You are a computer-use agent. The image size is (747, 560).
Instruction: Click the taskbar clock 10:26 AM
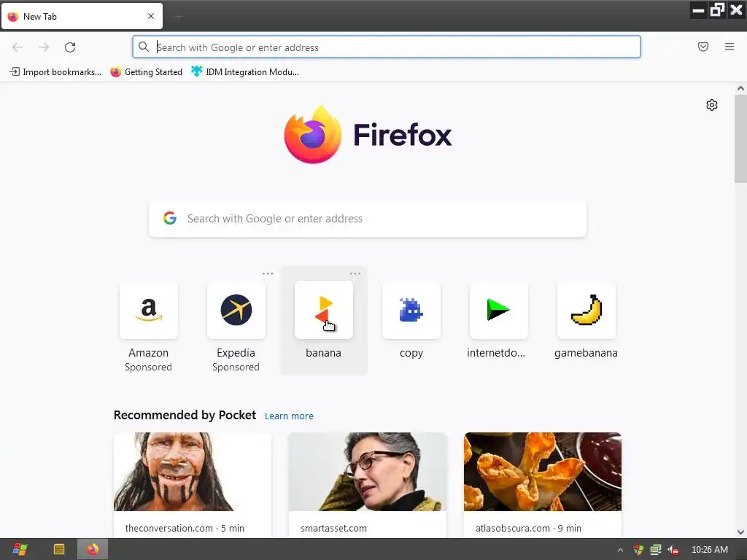(710, 550)
